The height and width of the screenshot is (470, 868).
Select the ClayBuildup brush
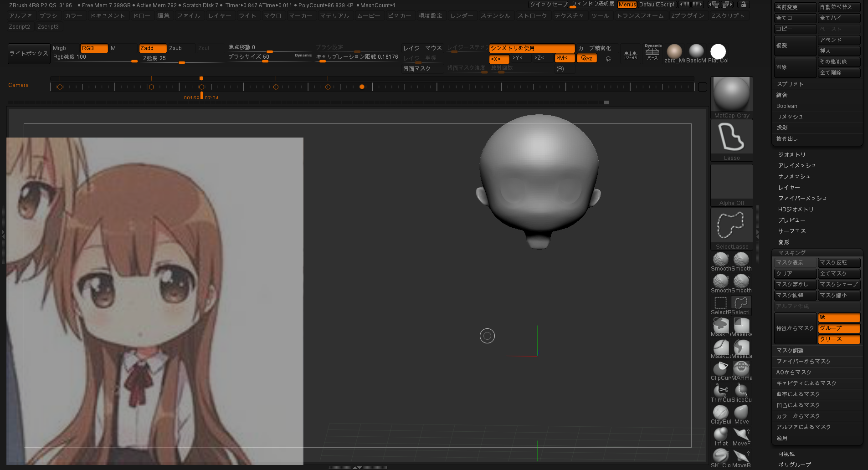coord(720,413)
